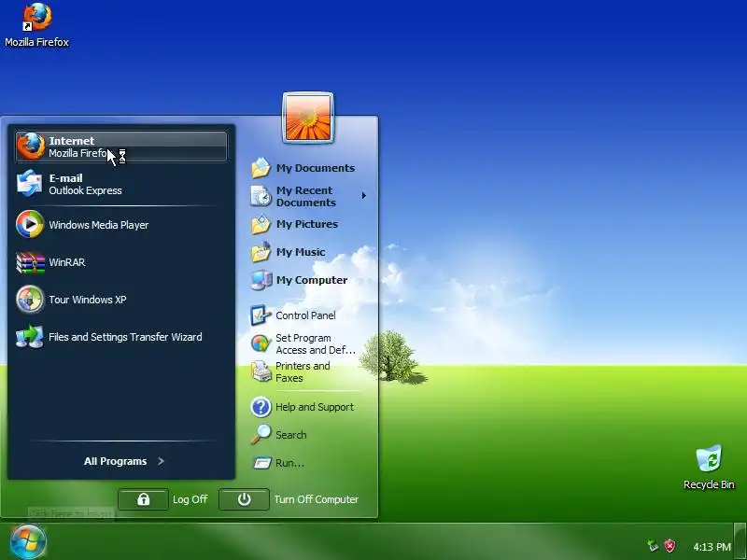
Task: Click the WinRAR books icon
Action: click(30, 262)
